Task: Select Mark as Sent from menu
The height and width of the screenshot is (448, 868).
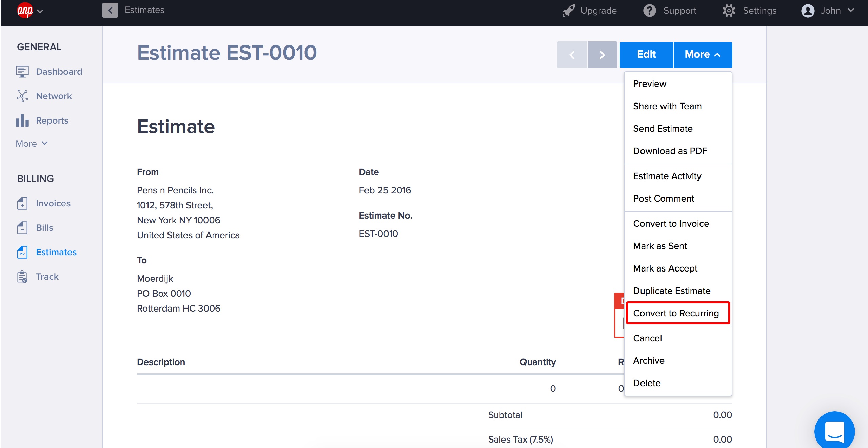Action: tap(660, 246)
